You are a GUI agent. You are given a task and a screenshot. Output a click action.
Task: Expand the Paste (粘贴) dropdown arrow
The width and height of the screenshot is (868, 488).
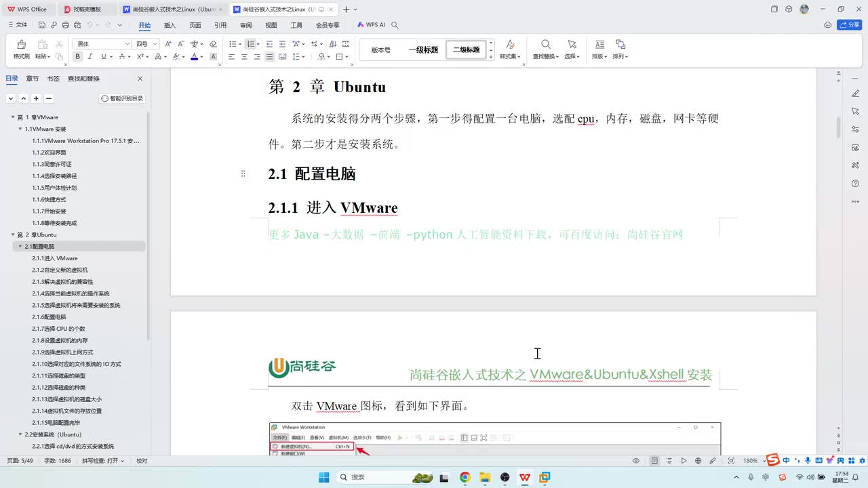click(49, 57)
